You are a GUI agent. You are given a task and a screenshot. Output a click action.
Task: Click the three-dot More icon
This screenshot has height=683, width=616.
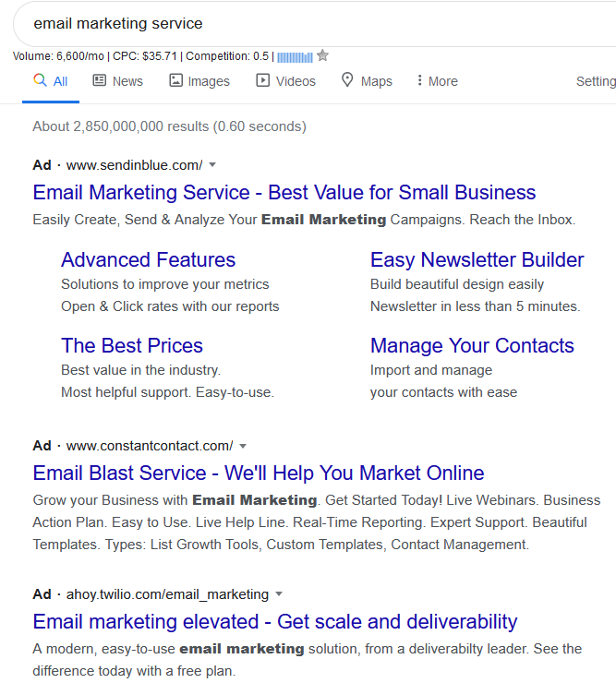(x=419, y=80)
